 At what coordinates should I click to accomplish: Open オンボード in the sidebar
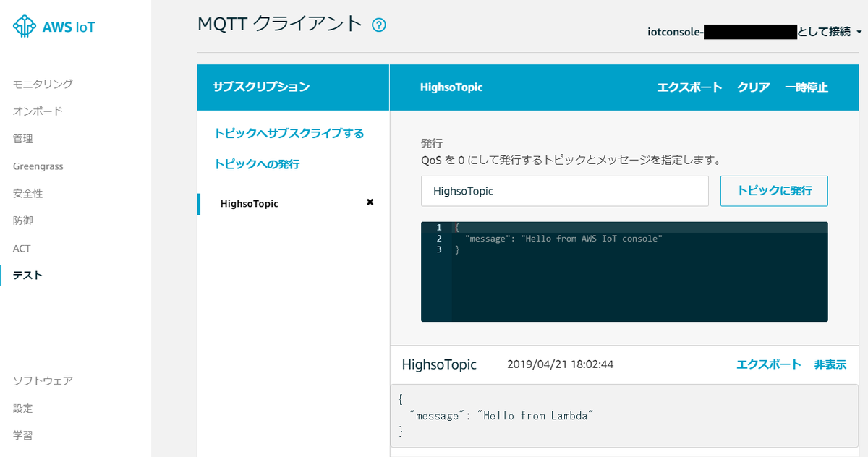click(38, 111)
